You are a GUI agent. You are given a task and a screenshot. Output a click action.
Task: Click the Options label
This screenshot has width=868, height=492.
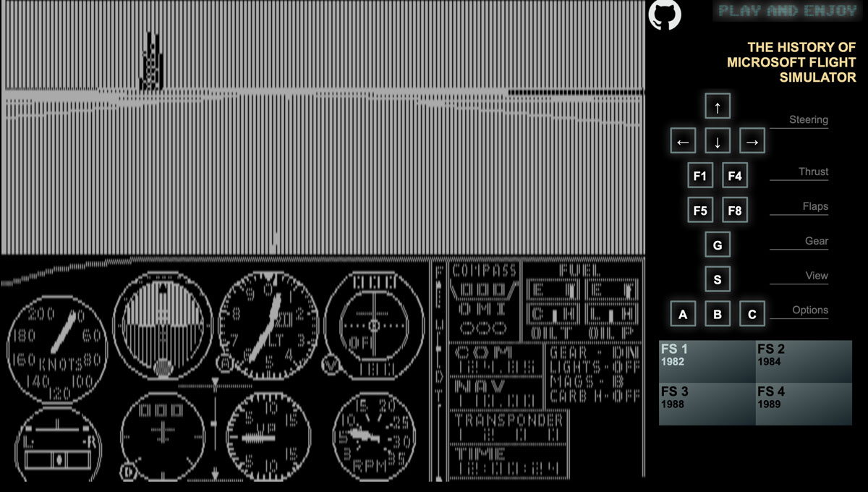click(x=809, y=310)
